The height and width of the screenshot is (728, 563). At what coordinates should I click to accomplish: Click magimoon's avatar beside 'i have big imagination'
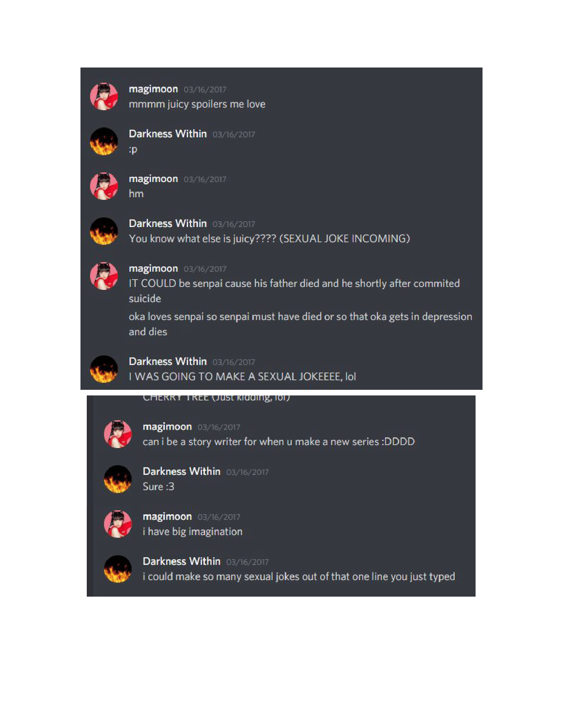coord(118,524)
